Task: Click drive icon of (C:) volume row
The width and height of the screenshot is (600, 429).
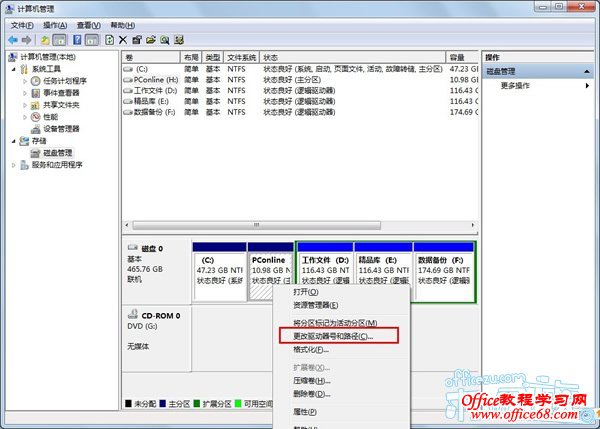Action: click(128, 69)
